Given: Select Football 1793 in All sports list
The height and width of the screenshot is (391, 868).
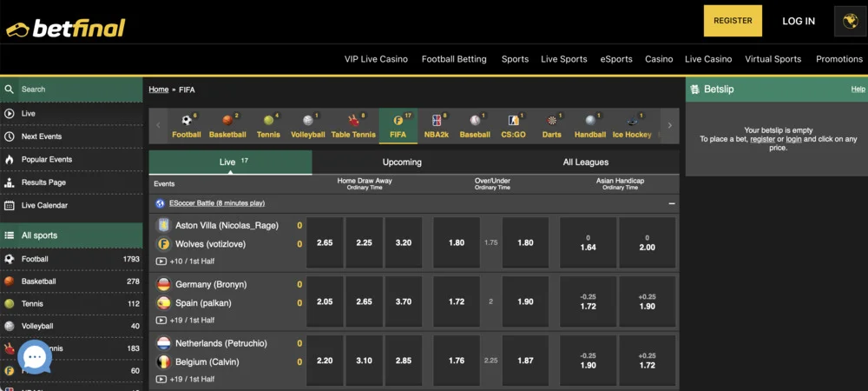Looking at the screenshot, I should 71,259.
